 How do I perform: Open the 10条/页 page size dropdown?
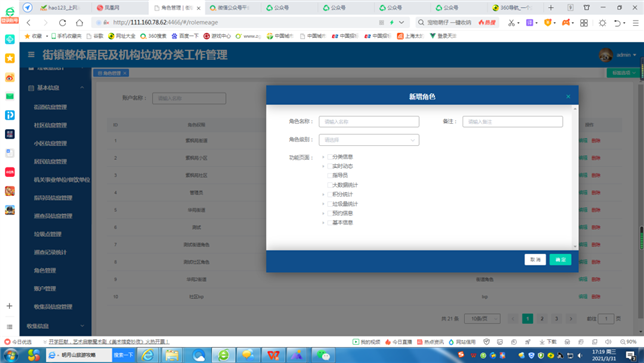click(x=483, y=319)
